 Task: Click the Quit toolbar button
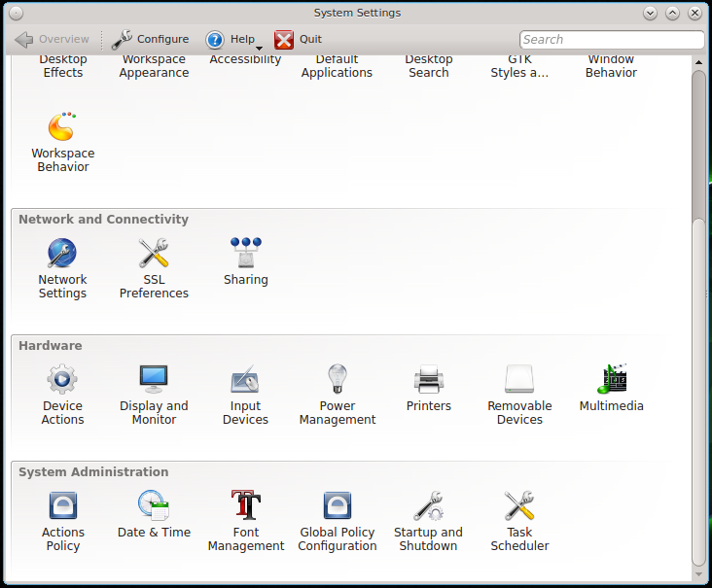click(x=299, y=40)
